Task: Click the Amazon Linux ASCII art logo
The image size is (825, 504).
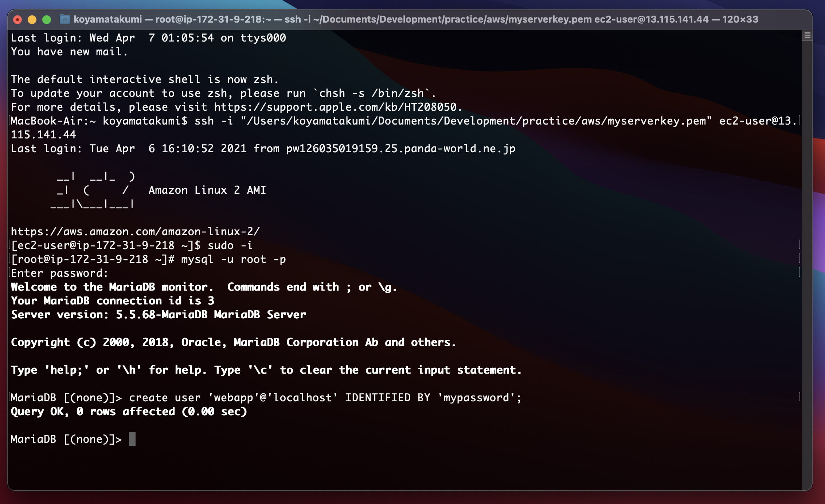Action: click(x=93, y=190)
